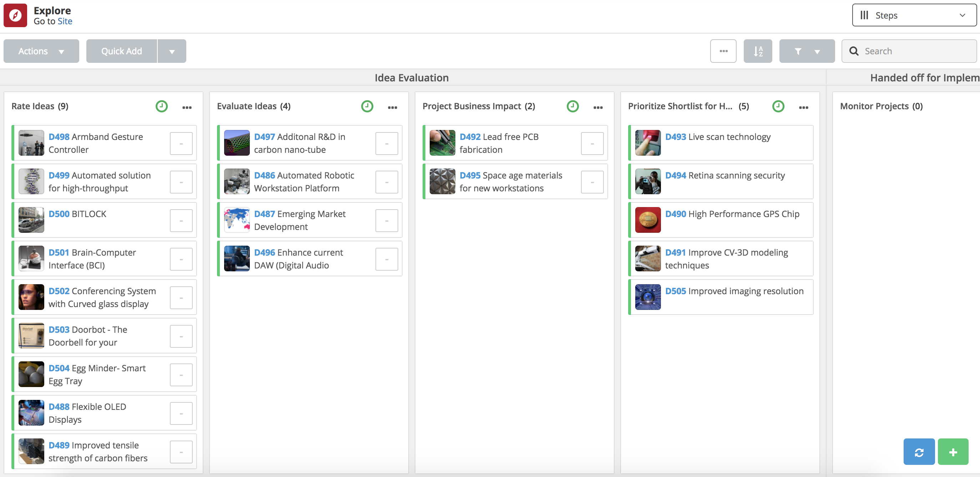The width and height of the screenshot is (980, 477).
Task: Click the red Explore compass icon
Action: [x=15, y=15]
